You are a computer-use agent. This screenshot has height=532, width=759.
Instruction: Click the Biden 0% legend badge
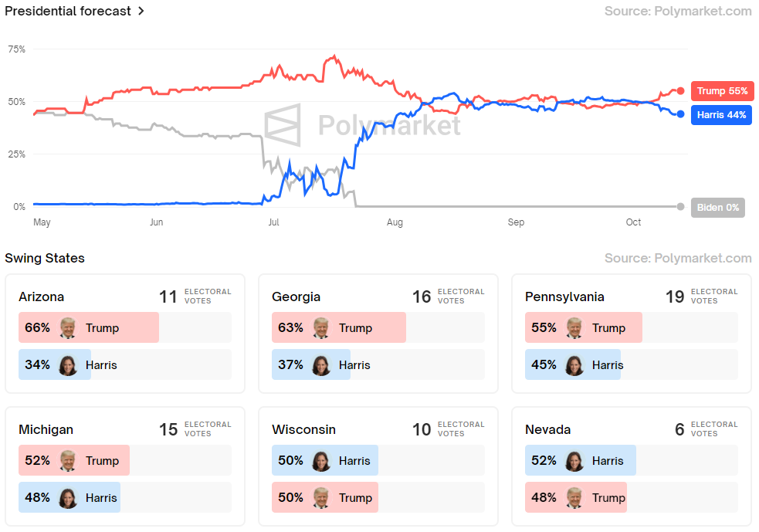click(x=718, y=207)
